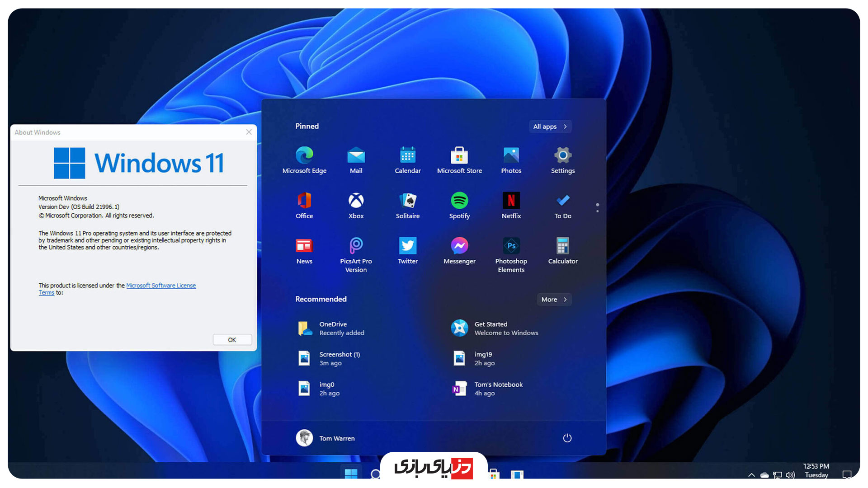Click the Microsoft Software License Terms link
Image resolution: width=868 pixels, height=488 pixels.
(x=161, y=285)
